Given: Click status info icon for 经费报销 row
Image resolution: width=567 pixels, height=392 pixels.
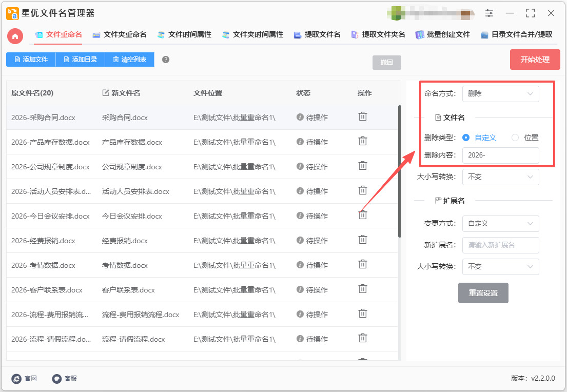Looking at the screenshot, I should (300, 240).
